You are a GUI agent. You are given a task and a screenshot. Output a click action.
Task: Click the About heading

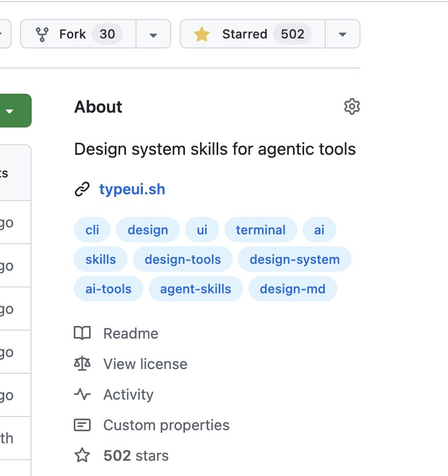coord(98,107)
